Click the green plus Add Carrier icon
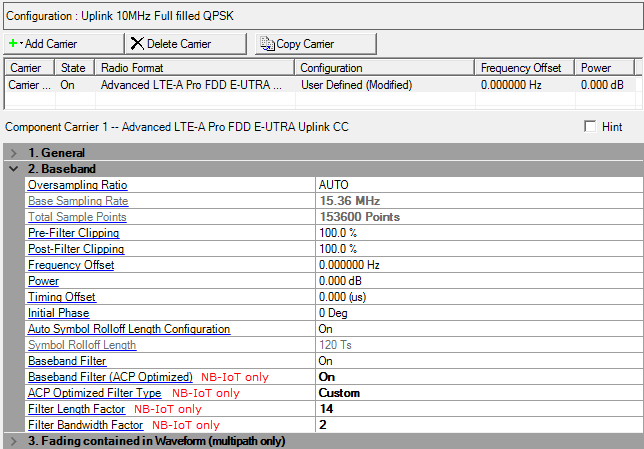 pyautogui.click(x=13, y=43)
